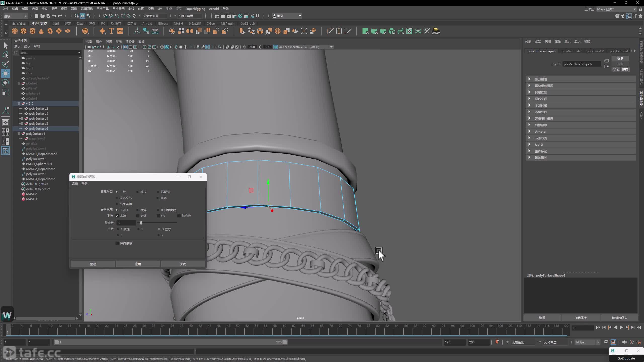This screenshot has width=644, height=362.
Task: Click the 重建 button in rebuild curve dialog
Action: coord(93,264)
